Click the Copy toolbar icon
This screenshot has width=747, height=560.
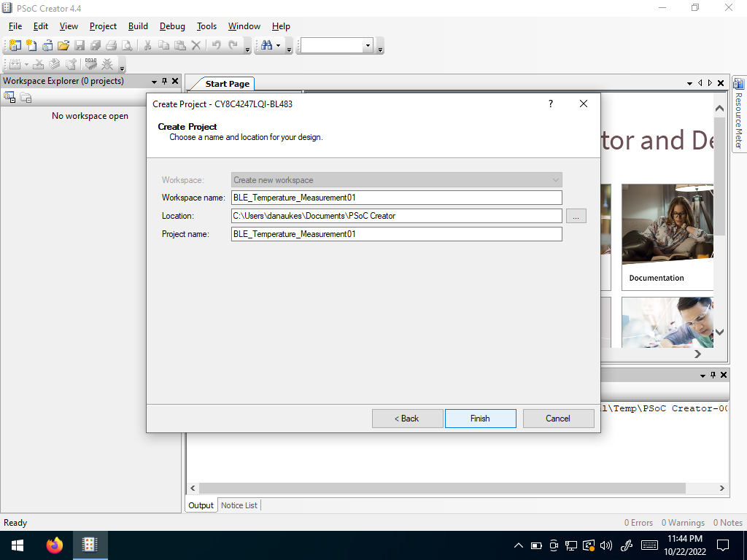point(164,45)
